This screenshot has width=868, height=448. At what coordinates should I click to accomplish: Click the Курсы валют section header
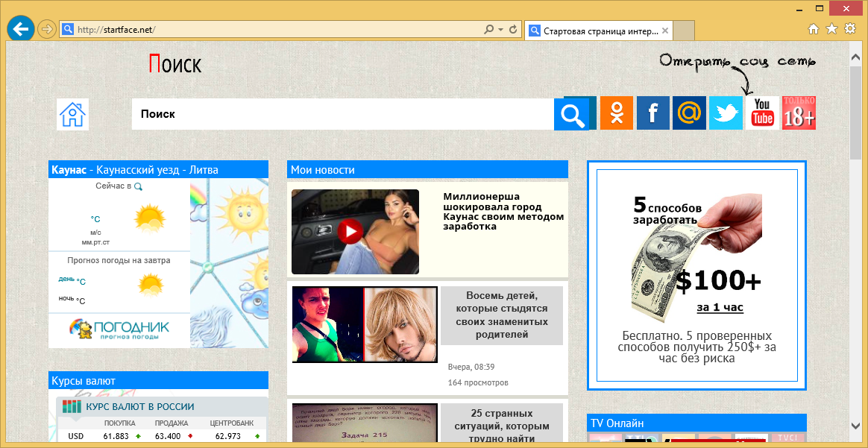tap(158, 380)
